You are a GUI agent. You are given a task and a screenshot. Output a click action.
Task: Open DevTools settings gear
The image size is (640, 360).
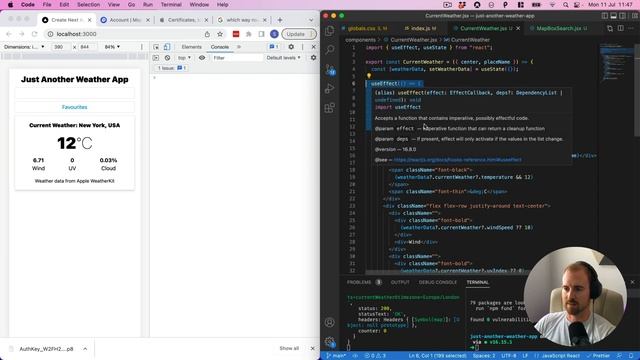pyautogui.click(x=291, y=47)
